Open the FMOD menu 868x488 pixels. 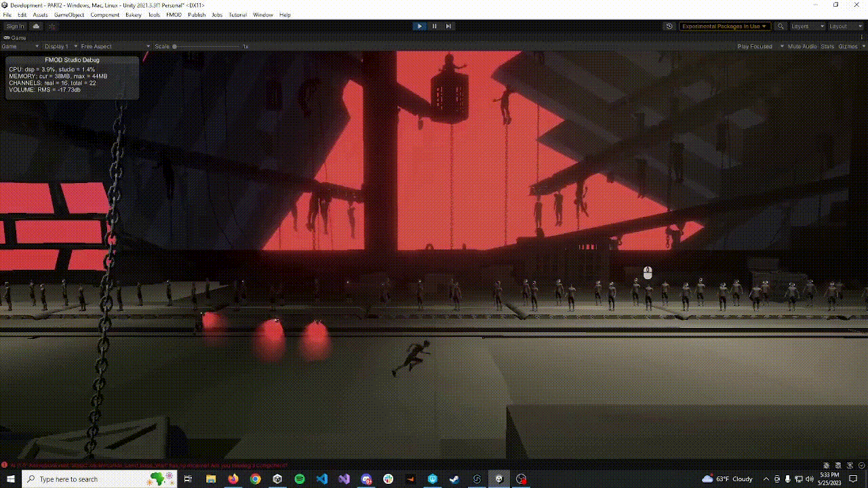click(x=174, y=14)
